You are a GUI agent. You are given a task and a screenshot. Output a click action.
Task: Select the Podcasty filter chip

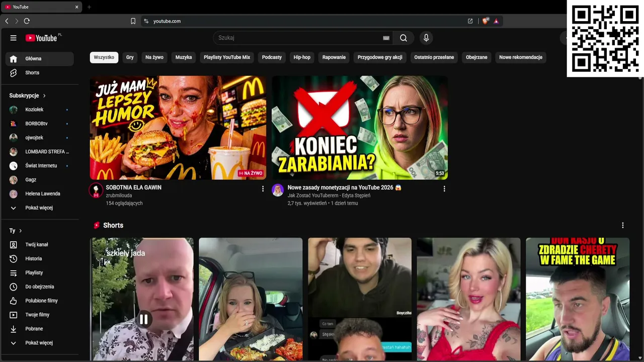[272, 57]
